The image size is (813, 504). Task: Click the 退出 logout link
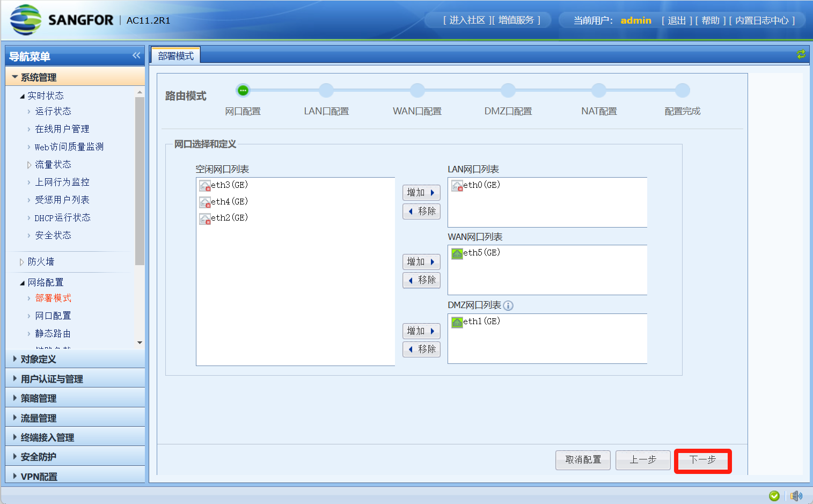(x=677, y=20)
